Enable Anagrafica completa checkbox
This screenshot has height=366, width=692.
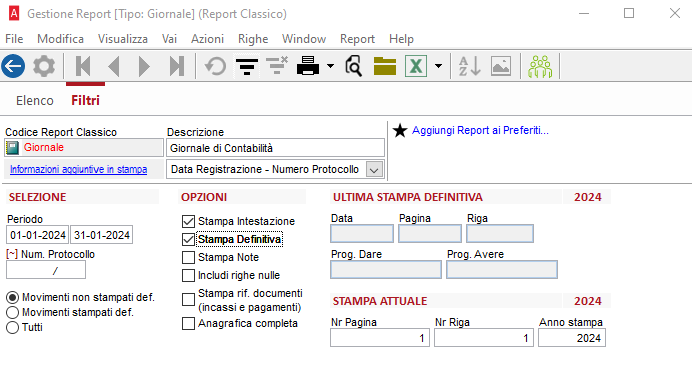[188, 324]
